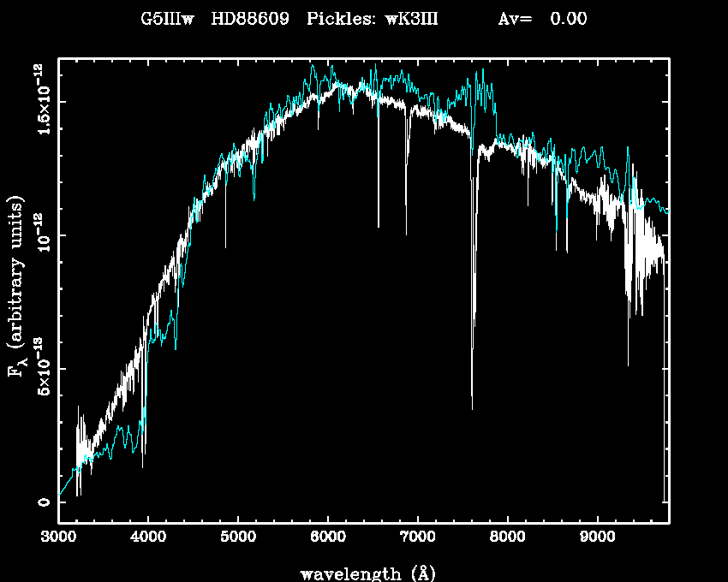728x582 pixels.
Task: Click the 8000 wavelength tick label
Action: tap(507, 537)
